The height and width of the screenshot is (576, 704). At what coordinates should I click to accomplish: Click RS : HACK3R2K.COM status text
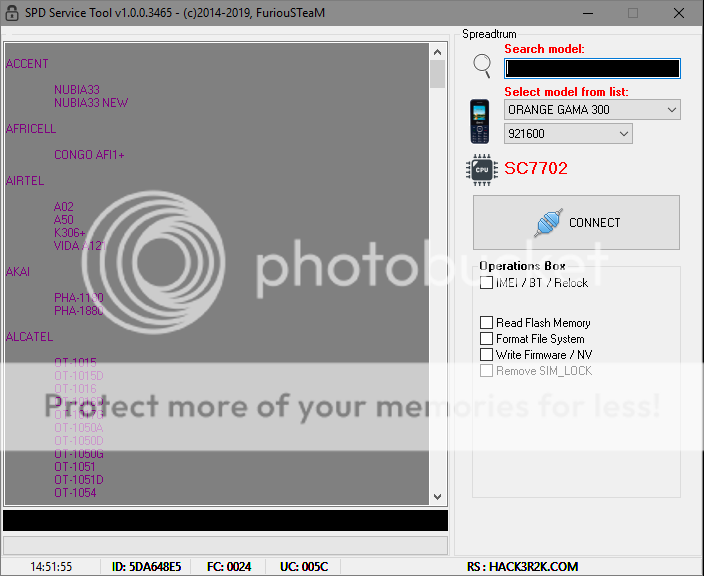pyautogui.click(x=523, y=567)
